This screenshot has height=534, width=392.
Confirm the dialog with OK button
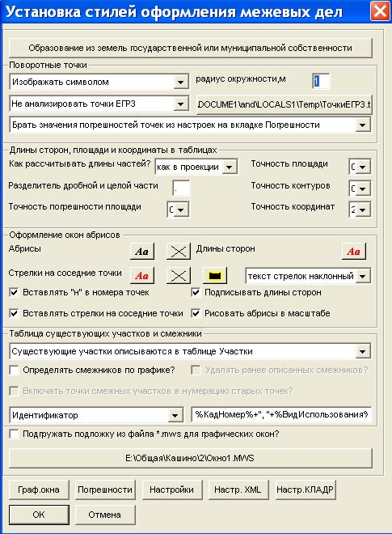click(39, 515)
